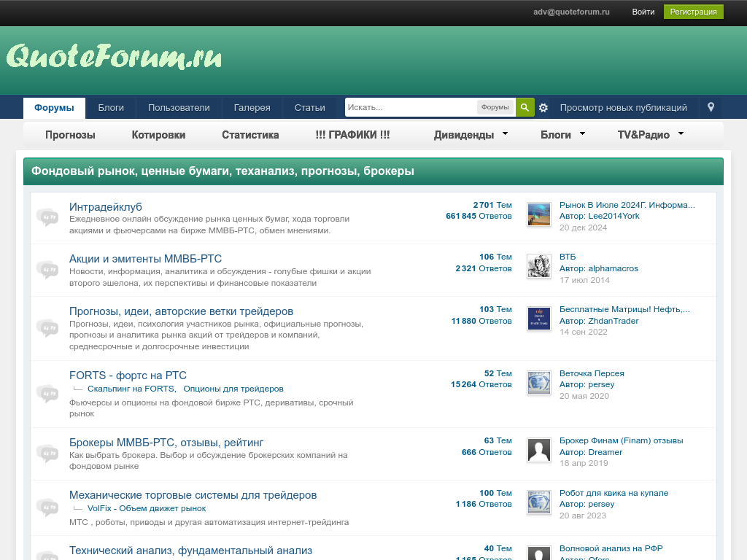The image size is (747, 560).
Task: Click Lee2014York's avatar thumbnail
Action: [538, 214]
